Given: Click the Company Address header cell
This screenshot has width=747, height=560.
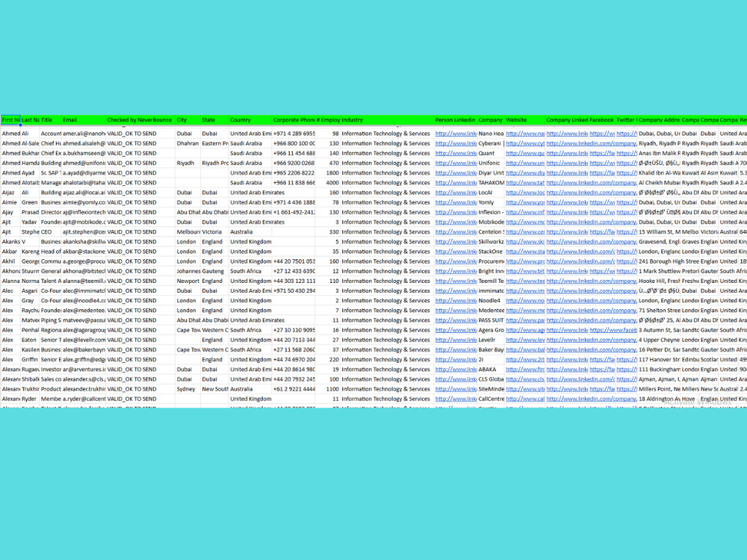Looking at the screenshot, I should pyautogui.click(x=660, y=120).
